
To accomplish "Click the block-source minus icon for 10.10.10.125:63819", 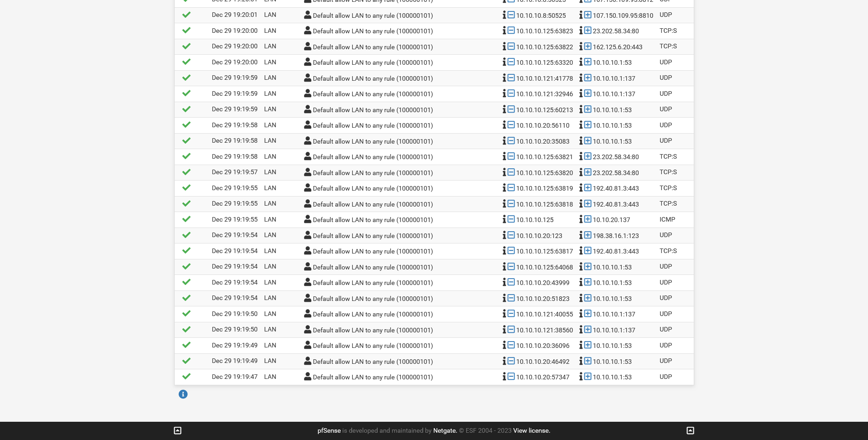I will pos(511,188).
